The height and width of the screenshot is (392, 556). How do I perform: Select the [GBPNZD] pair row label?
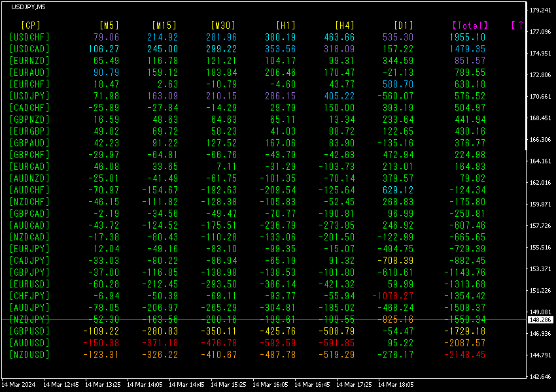pyautogui.click(x=29, y=120)
